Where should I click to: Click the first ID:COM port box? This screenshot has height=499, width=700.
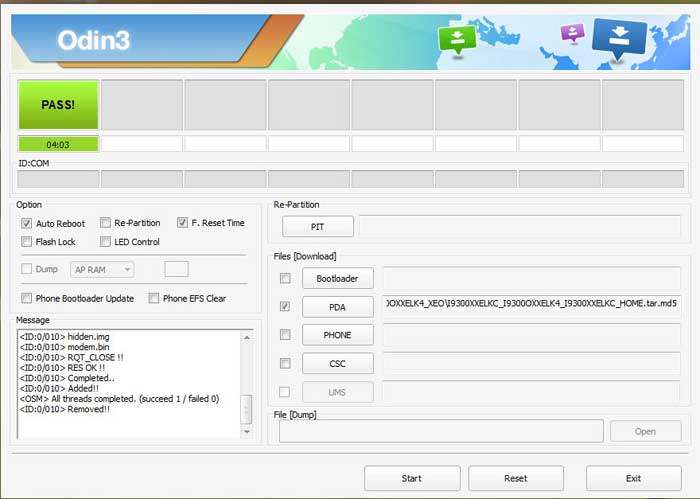pyautogui.click(x=58, y=179)
